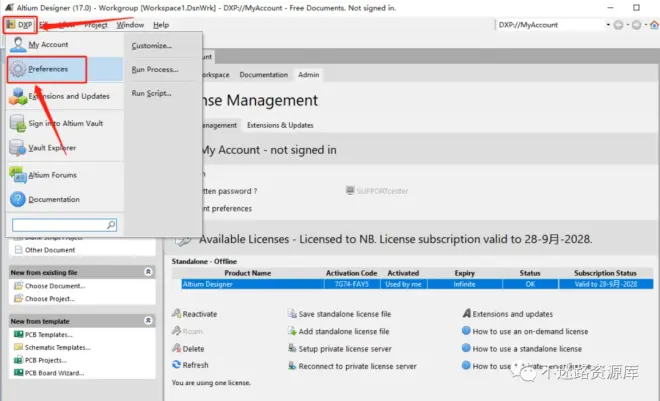Click the Altium Forums chat icon
Screen dimensions: 660x401
(18, 175)
